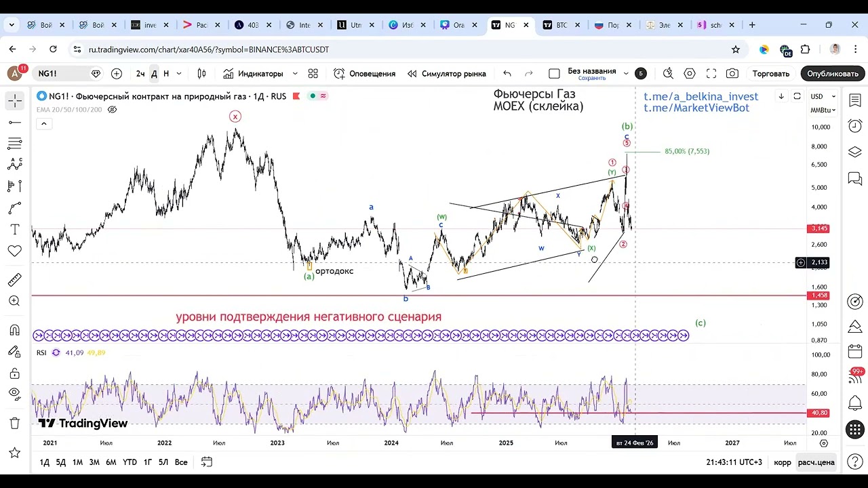The height and width of the screenshot is (488, 868).
Task: Add symbol to compare with plus icon
Action: (117, 73)
